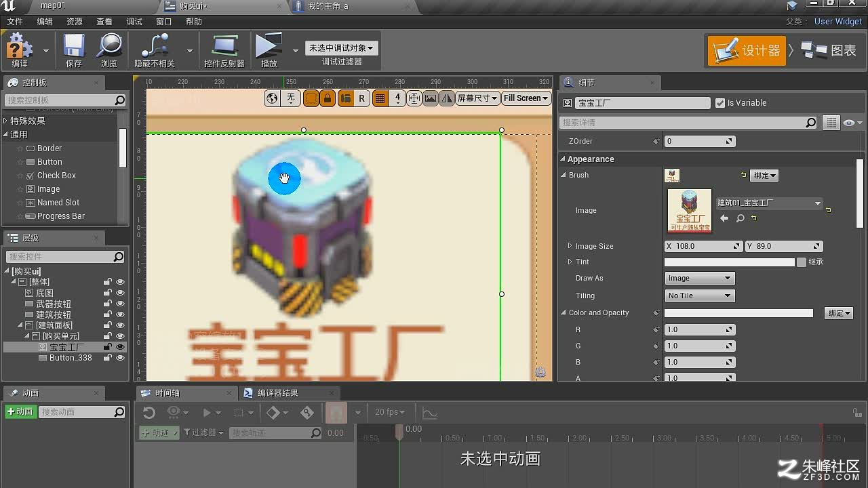The image size is (868, 488).
Task: Switch to 图表 graph mode
Action: [829, 51]
